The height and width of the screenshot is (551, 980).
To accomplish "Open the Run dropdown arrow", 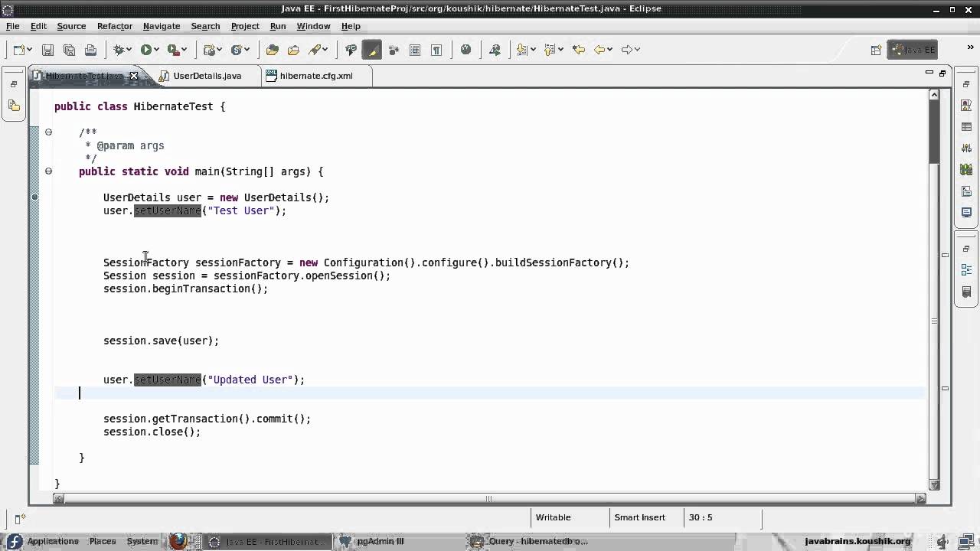I will pyautogui.click(x=156, y=50).
